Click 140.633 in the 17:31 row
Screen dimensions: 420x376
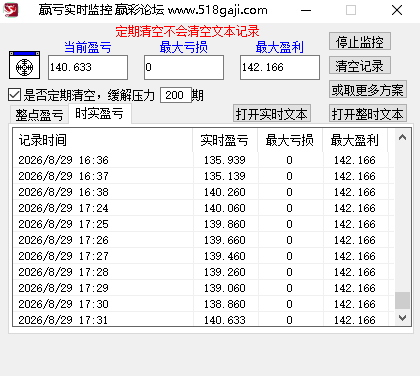(x=225, y=320)
